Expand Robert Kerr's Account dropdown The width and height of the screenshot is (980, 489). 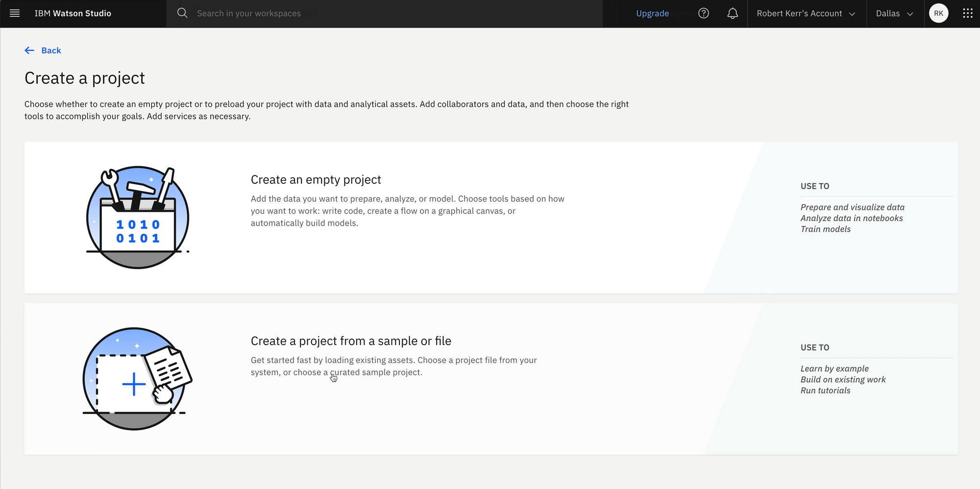806,13
